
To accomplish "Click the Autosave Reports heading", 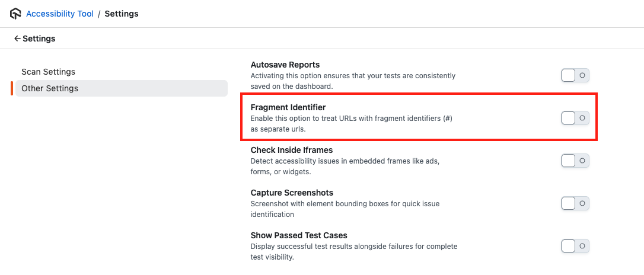I will pos(285,65).
